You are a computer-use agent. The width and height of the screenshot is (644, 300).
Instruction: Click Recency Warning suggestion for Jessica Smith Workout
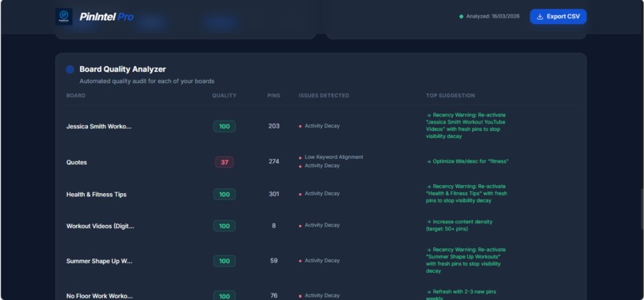pyautogui.click(x=466, y=125)
